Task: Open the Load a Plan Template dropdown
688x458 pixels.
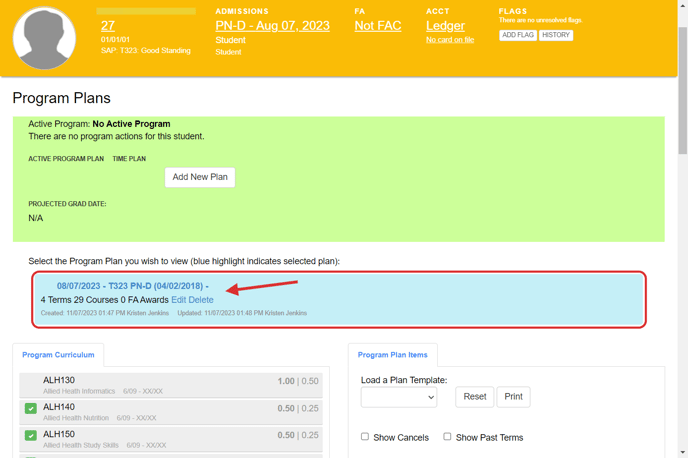Action: (399, 397)
